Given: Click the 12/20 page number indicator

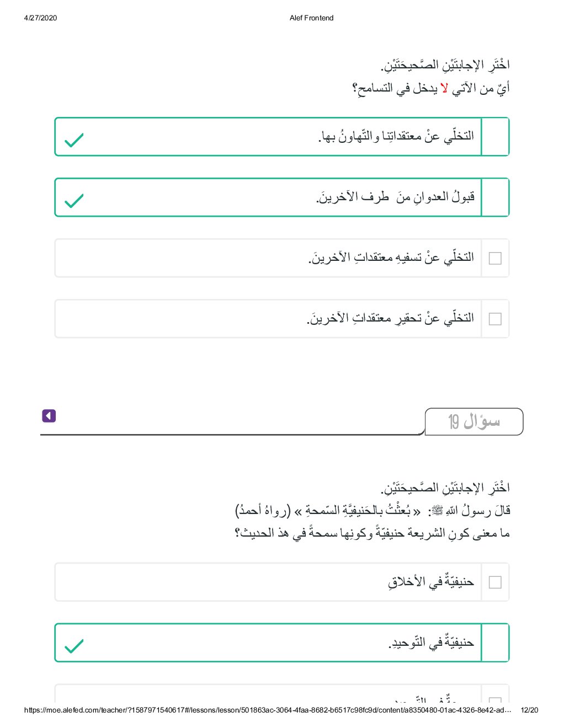Looking at the screenshot, I should 529,710.
